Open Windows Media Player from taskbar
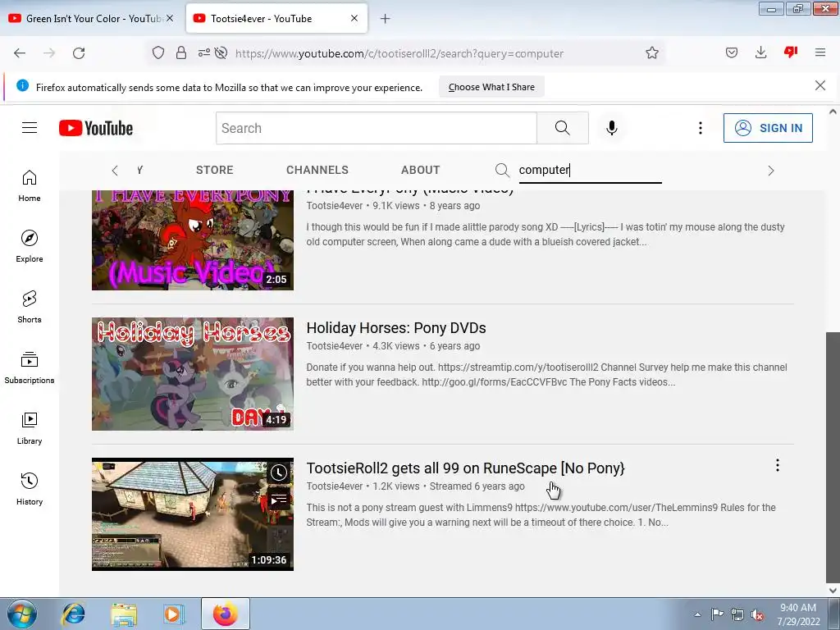The height and width of the screenshot is (630, 840). coord(174,614)
